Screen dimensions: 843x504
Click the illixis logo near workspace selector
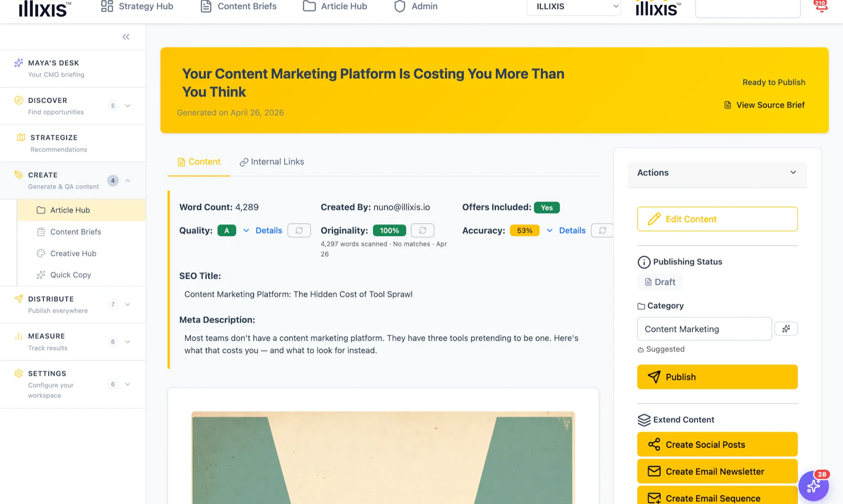click(x=658, y=7)
